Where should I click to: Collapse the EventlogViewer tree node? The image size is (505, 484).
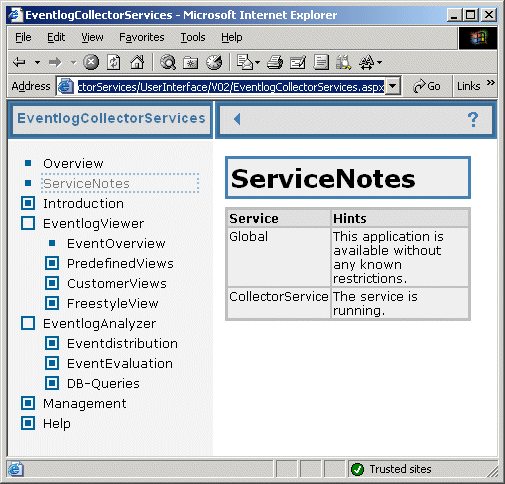28,223
